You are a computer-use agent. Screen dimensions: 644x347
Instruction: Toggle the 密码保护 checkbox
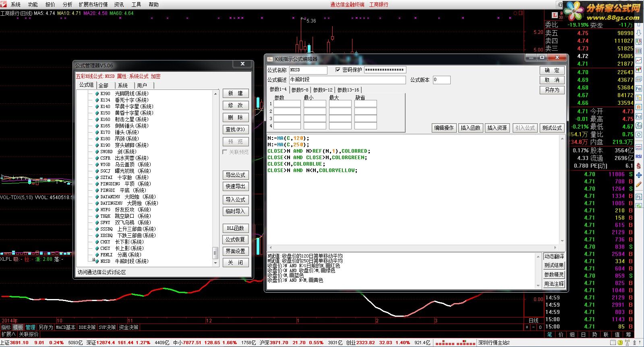[x=338, y=70]
